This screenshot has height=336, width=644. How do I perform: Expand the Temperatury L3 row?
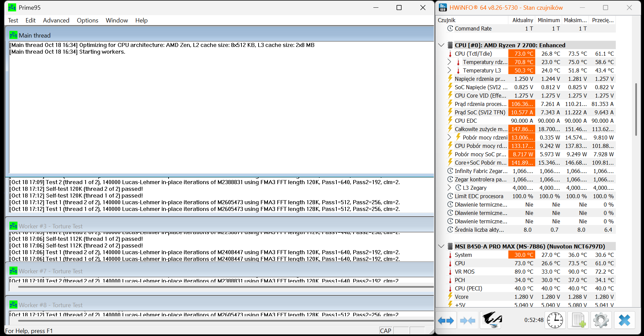tap(449, 70)
